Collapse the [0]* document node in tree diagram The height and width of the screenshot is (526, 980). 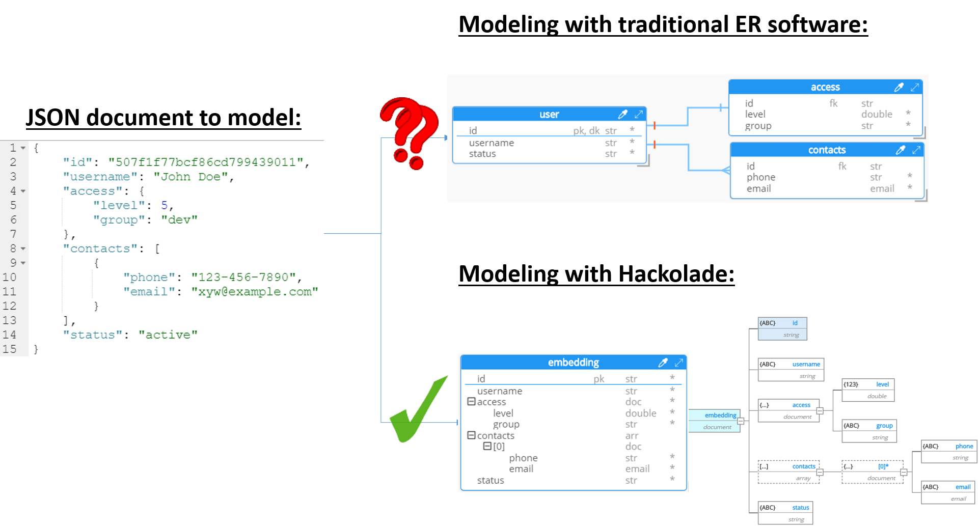tap(904, 473)
